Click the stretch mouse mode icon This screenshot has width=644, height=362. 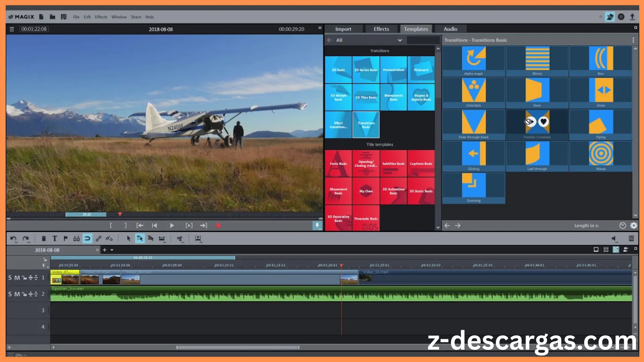point(162,239)
